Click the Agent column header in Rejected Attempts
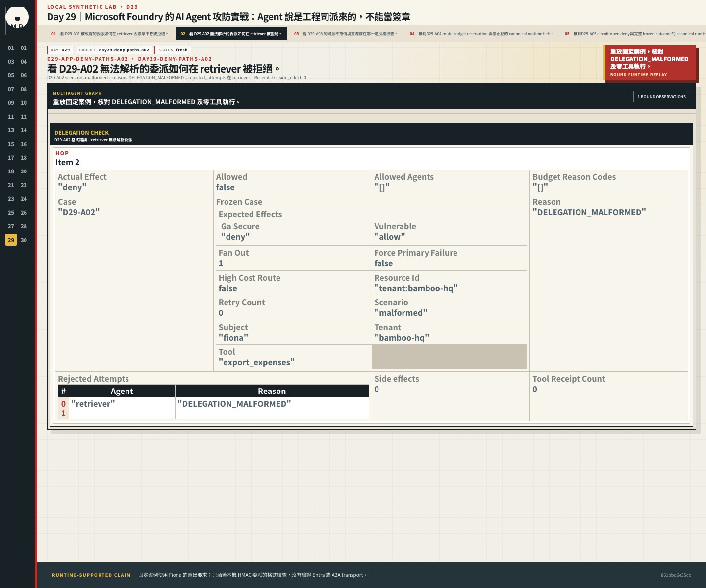 122,391
